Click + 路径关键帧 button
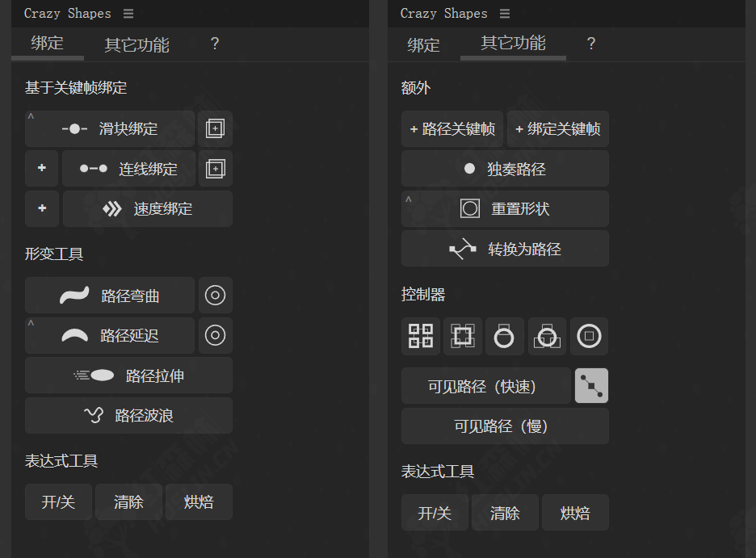 452,128
